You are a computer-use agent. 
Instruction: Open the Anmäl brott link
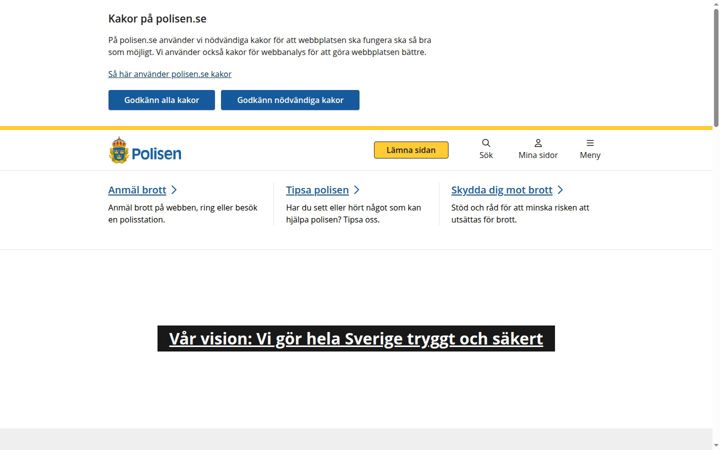click(137, 190)
